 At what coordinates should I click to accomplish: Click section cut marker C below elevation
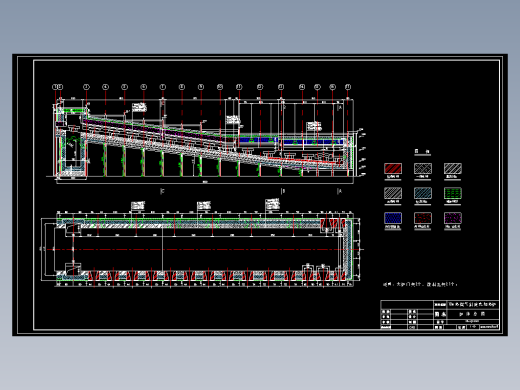tap(162, 191)
